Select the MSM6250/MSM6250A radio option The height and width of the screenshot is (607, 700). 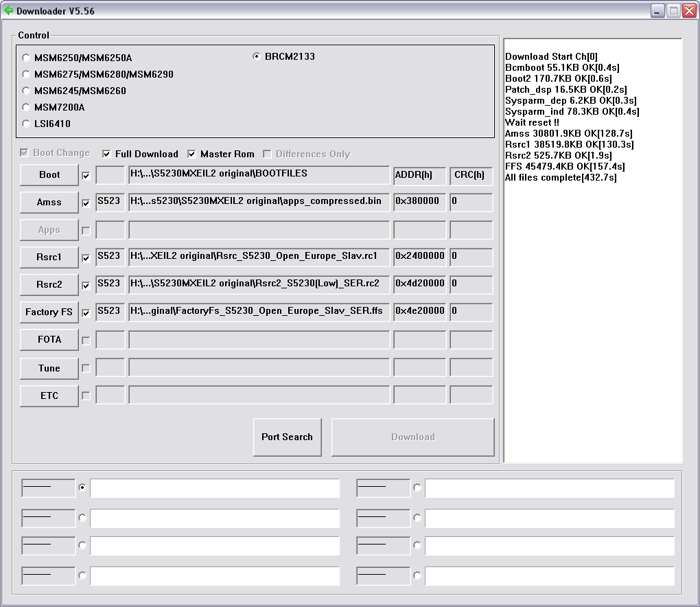26,58
